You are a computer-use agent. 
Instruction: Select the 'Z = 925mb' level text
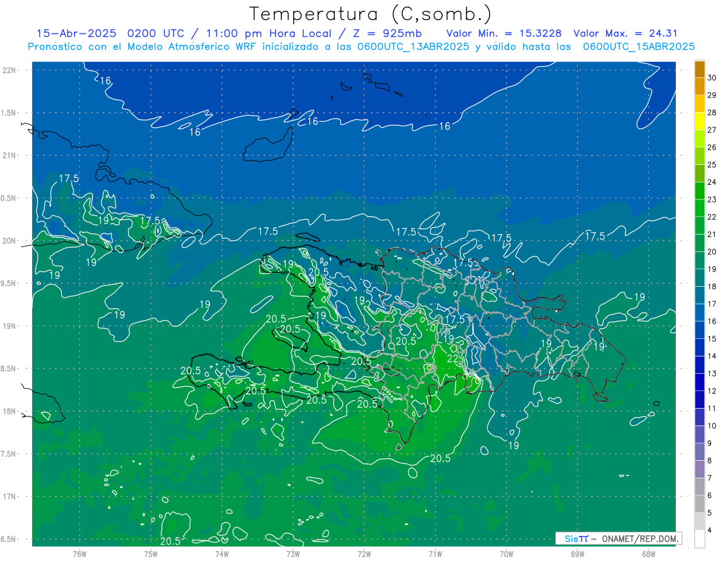(x=386, y=34)
